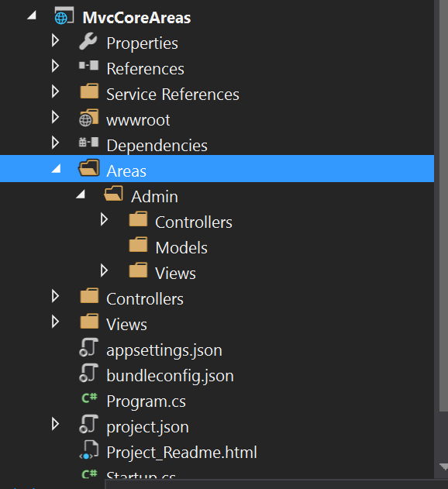This screenshot has height=489, width=448.
Task: Click the Admin Controllers folder icon
Action: [x=138, y=219]
